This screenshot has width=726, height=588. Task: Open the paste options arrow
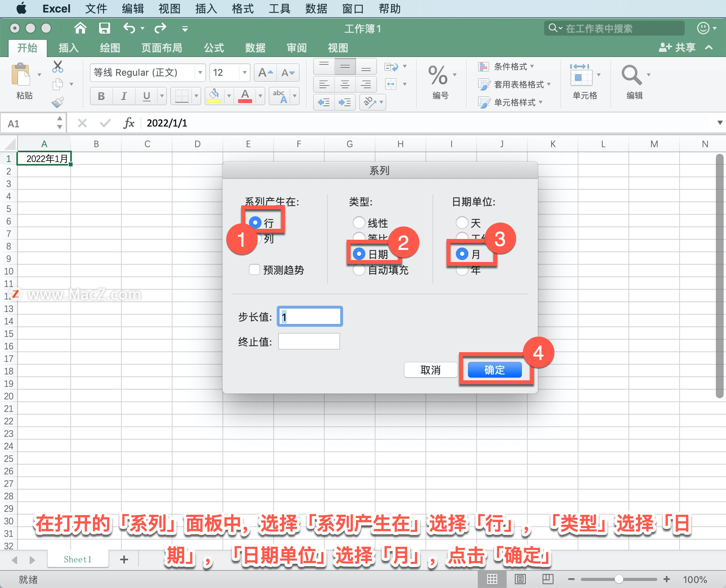point(39,75)
